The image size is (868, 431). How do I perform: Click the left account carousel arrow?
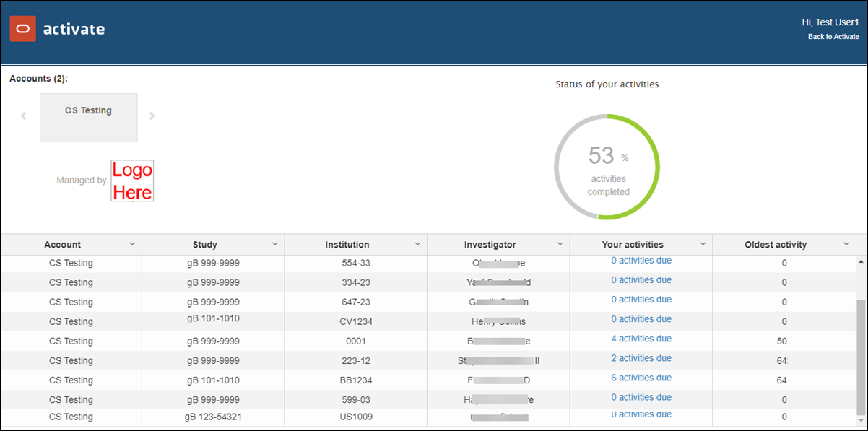[23, 116]
